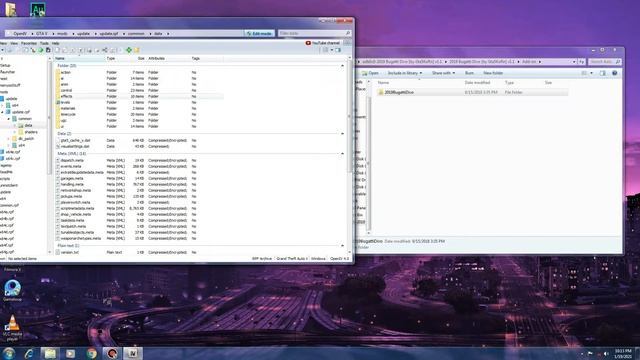The image size is (640, 360).
Task: Open the Favorites menu in OpenIV
Action: [29, 43]
